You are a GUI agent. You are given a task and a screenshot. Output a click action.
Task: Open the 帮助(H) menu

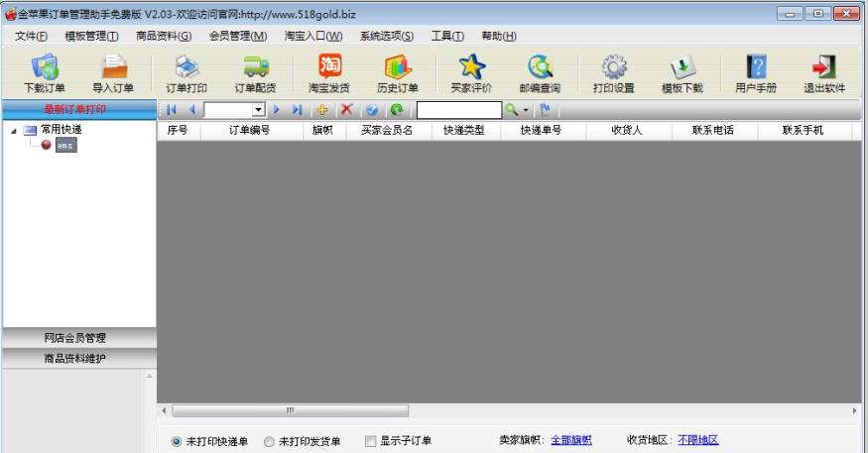point(499,36)
